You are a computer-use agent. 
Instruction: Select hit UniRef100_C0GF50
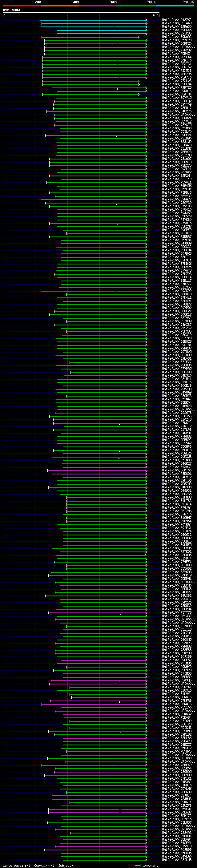tap(176, 660)
